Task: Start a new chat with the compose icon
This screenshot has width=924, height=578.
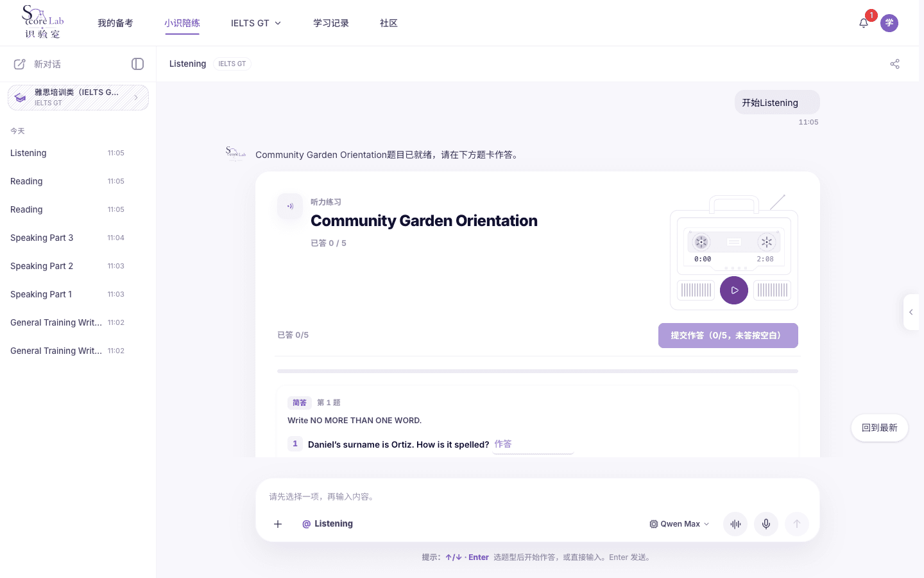Action: pyautogui.click(x=20, y=64)
